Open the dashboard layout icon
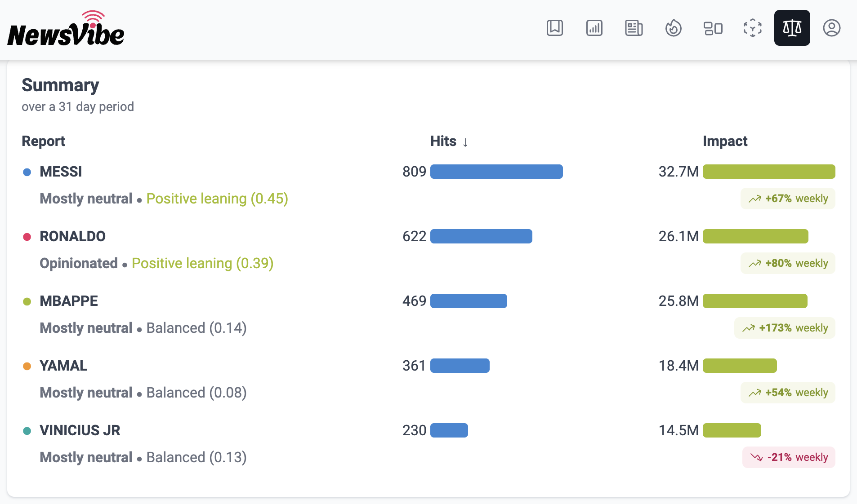Image resolution: width=857 pixels, height=504 pixels. [713, 28]
